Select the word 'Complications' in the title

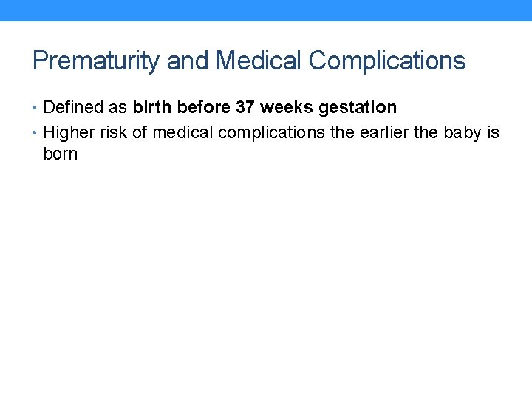pyautogui.click(x=387, y=61)
